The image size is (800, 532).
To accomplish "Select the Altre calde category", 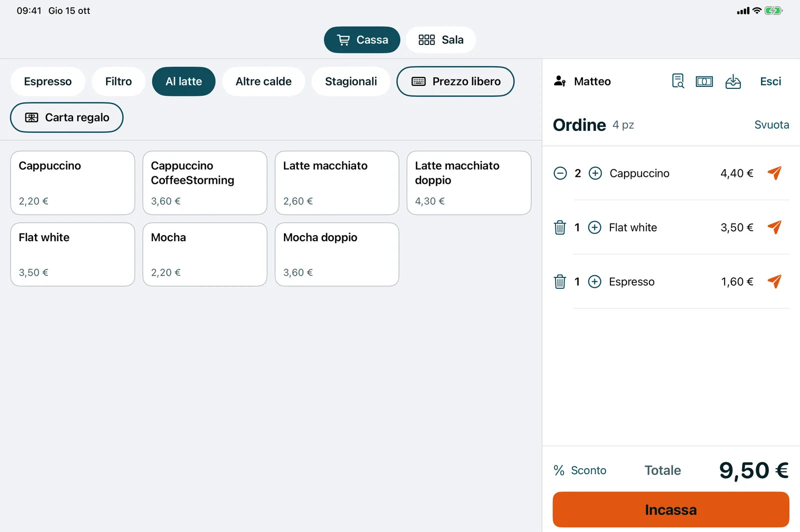I will 263,81.
